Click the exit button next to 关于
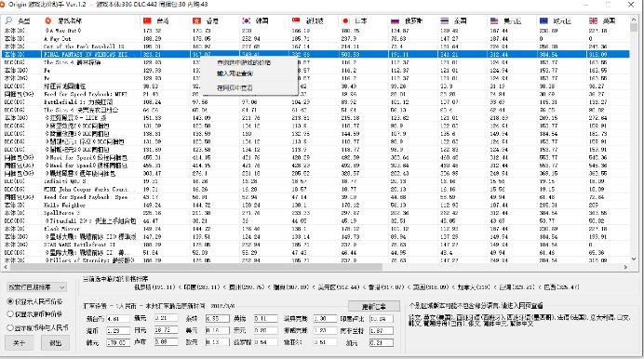The image size is (644, 359). (x=56, y=342)
